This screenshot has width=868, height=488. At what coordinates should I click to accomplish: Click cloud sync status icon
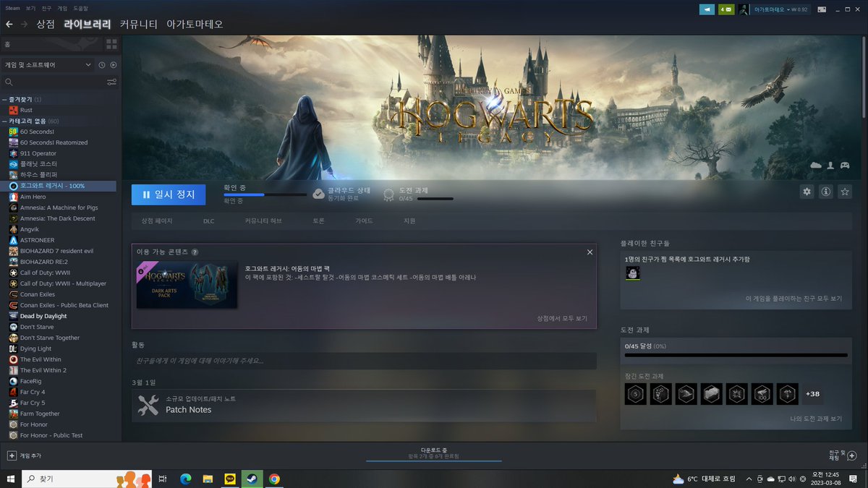point(318,194)
